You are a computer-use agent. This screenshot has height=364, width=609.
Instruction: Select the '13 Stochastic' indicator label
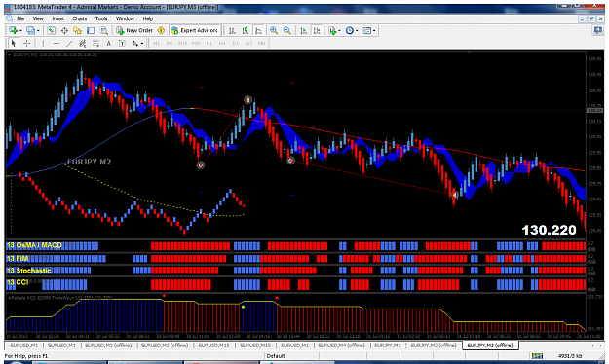point(28,271)
